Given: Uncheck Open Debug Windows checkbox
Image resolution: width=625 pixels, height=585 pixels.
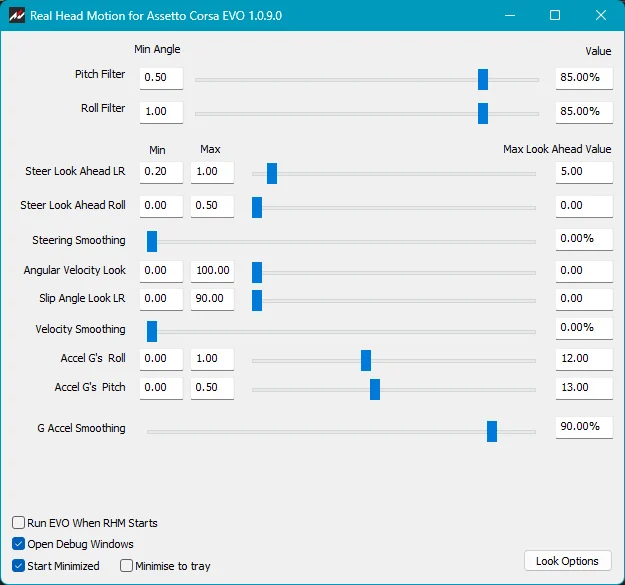Looking at the screenshot, I should pos(18,544).
